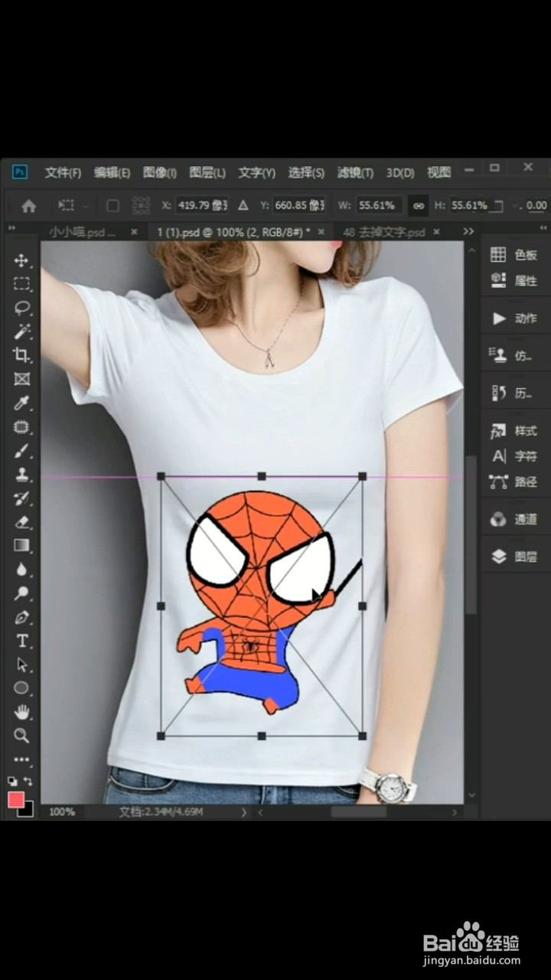Click the Home button in options bar
This screenshot has width=551, height=980.
(29, 205)
